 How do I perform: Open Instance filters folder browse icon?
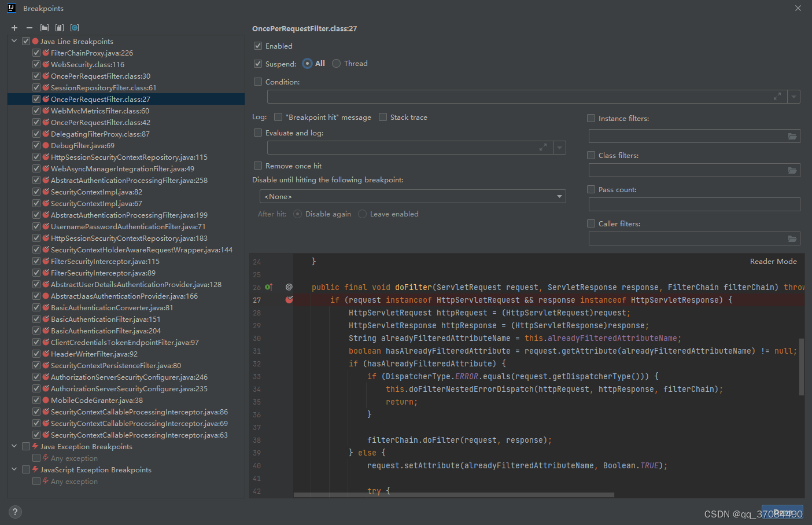point(792,136)
